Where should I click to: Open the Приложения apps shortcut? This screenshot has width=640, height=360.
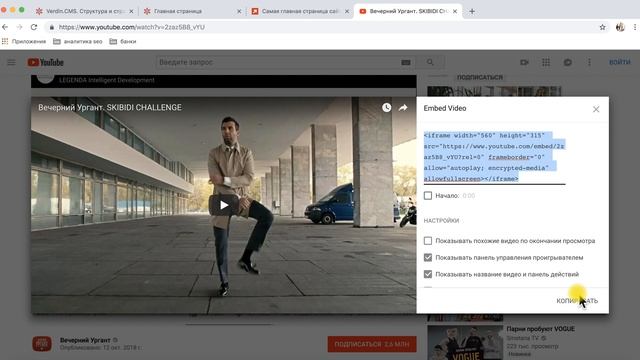point(24,41)
